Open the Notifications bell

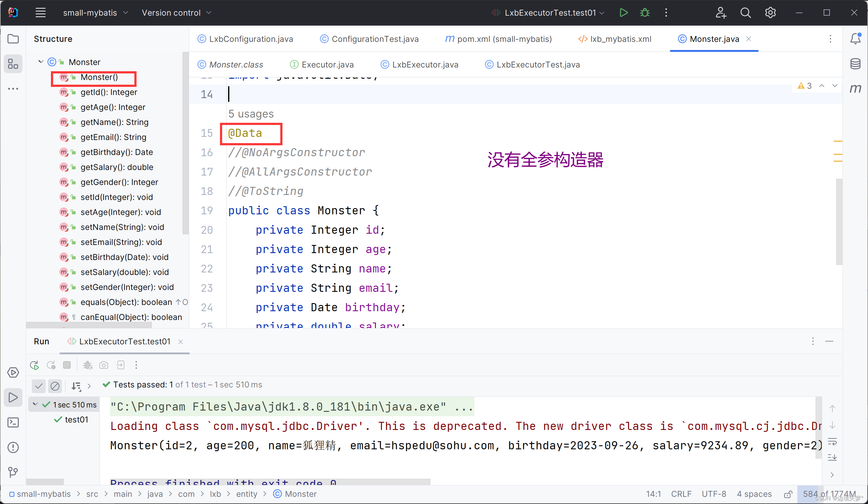point(855,39)
